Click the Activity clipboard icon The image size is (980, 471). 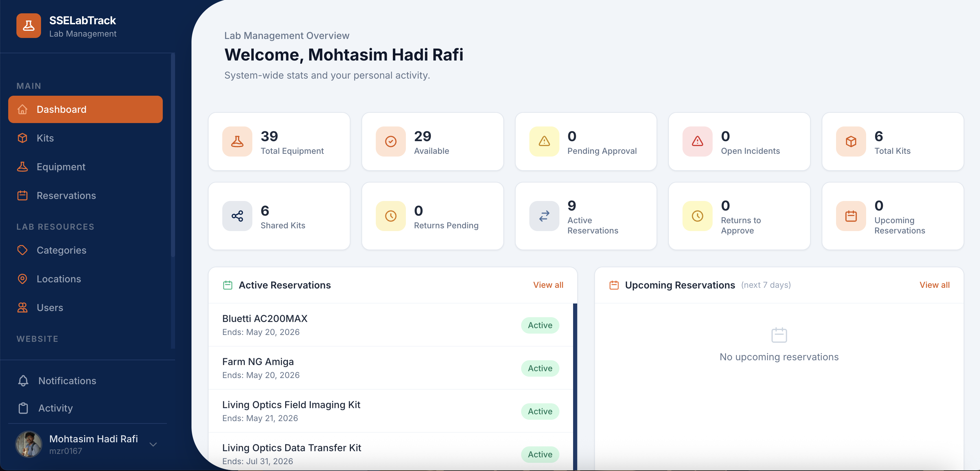tap(23, 408)
